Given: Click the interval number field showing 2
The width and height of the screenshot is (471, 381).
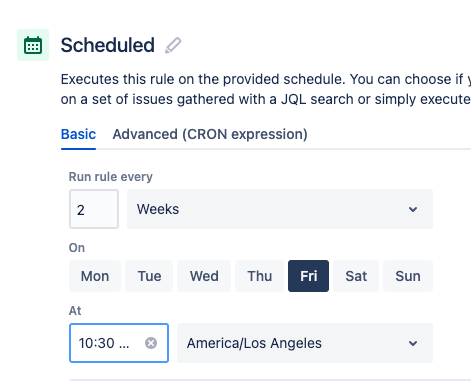Looking at the screenshot, I should [94, 209].
